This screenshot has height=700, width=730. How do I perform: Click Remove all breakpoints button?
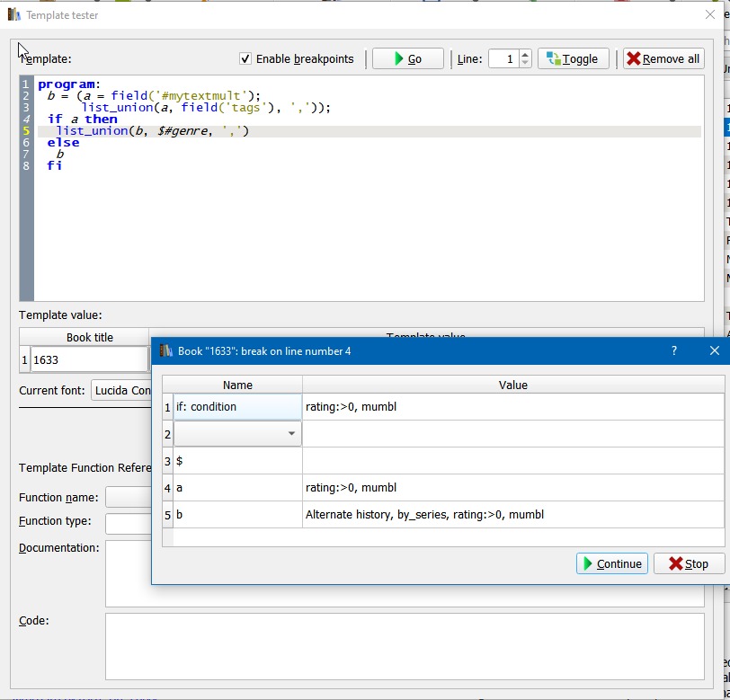pyautogui.click(x=663, y=59)
